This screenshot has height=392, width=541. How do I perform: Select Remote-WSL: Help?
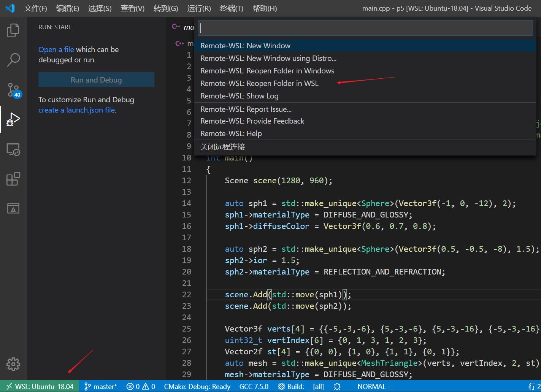click(x=365, y=133)
